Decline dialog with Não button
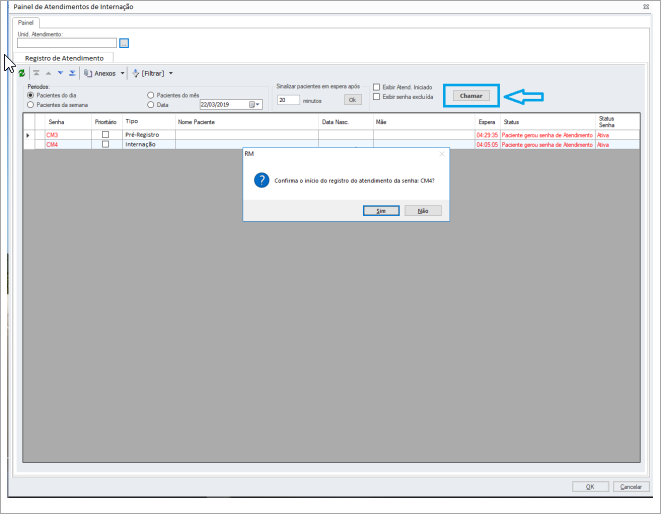The width and height of the screenshot is (662, 516). pyautogui.click(x=423, y=211)
